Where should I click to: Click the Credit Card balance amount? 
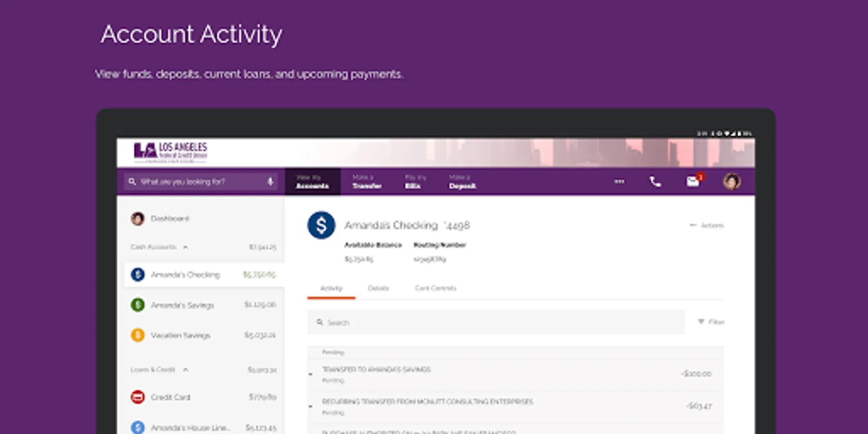(x=263, y=397)
